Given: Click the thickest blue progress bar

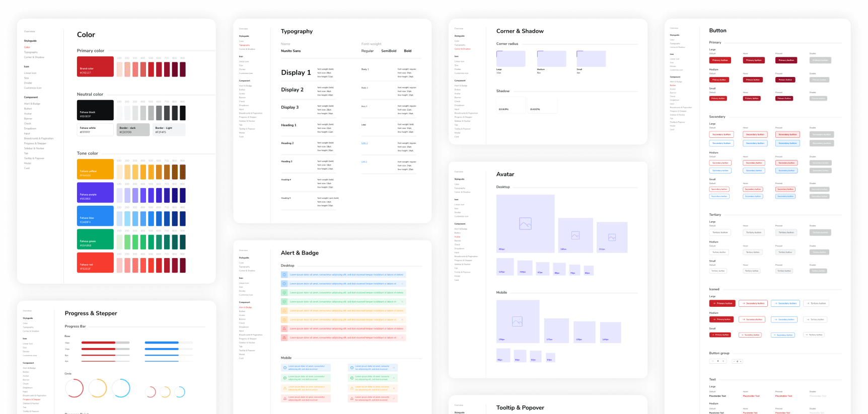Looking at the screenshot, I should point(169,343).
